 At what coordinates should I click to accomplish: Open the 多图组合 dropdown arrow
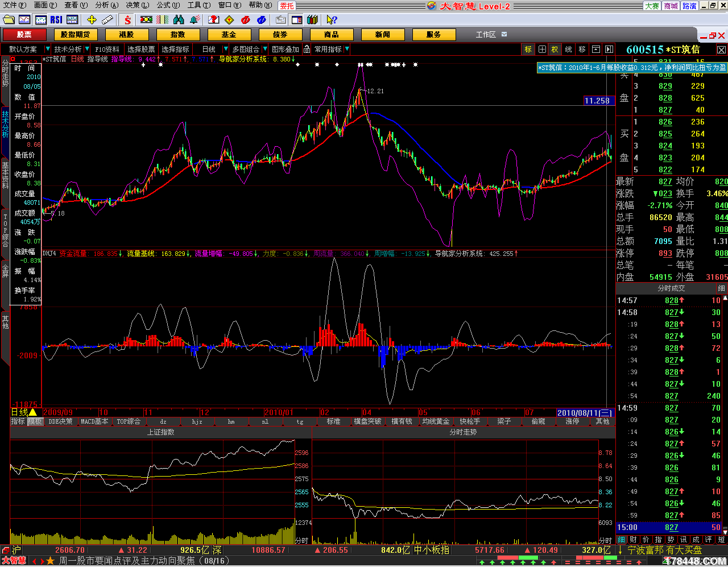click(264, 49)
